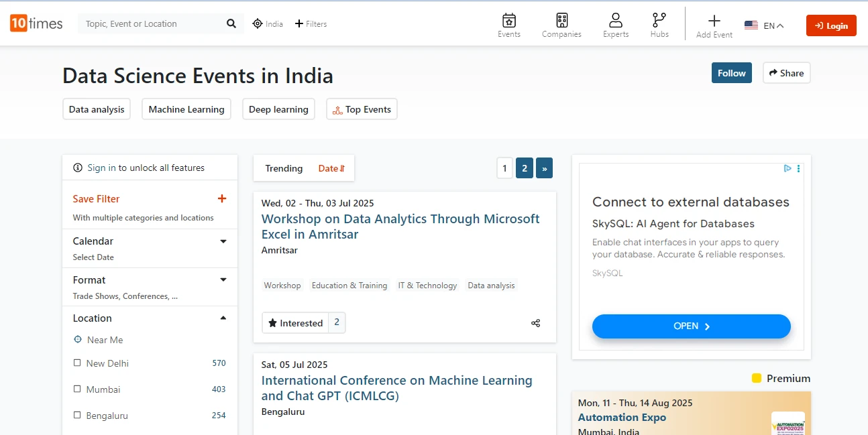868x435 pixels.
Task: Follow Data Science Events in India
Action: point(732,73)
